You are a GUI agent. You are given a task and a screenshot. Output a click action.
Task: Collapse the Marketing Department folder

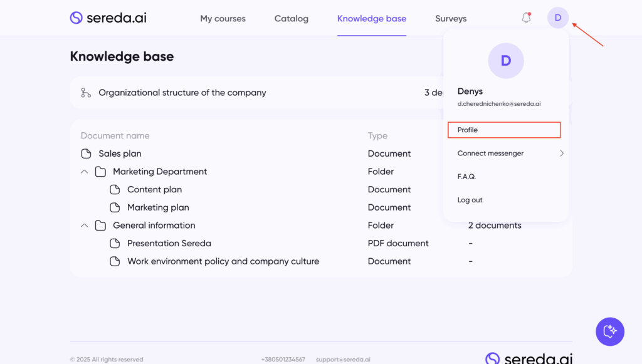tap(85, 172)
